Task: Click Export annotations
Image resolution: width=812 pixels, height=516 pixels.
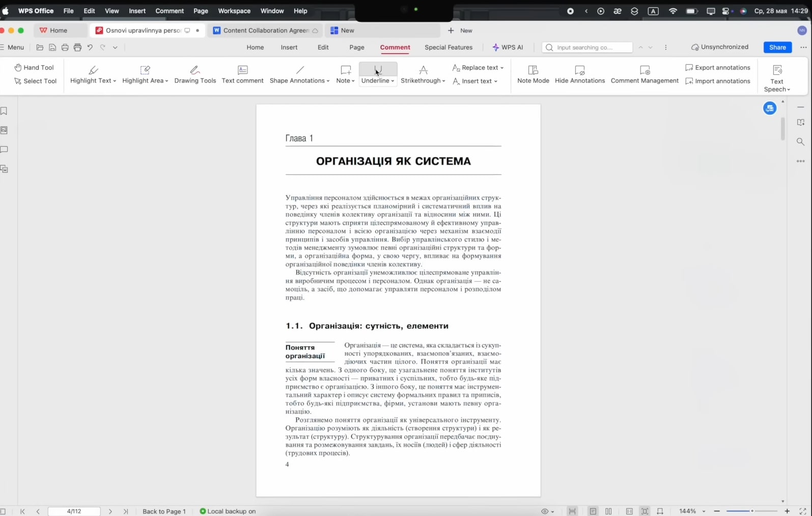Action: pos(717,68)
